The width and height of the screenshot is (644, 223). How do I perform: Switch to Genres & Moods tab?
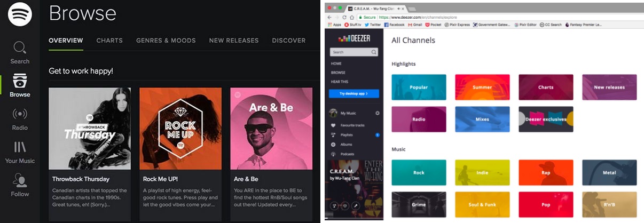166,41
